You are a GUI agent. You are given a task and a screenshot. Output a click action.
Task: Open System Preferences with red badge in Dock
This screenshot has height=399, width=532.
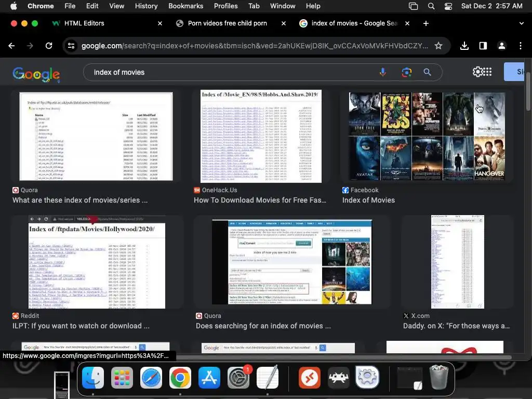(x=238, y=378)
